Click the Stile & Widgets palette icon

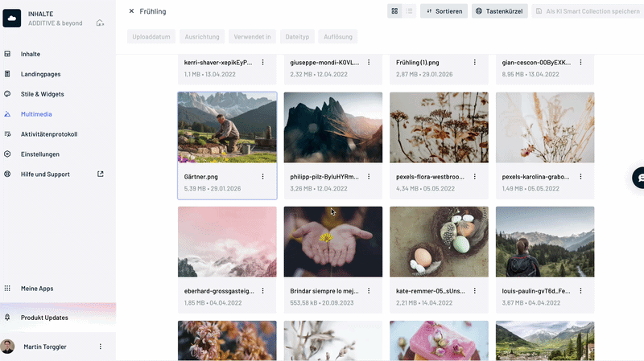[7, 94]
